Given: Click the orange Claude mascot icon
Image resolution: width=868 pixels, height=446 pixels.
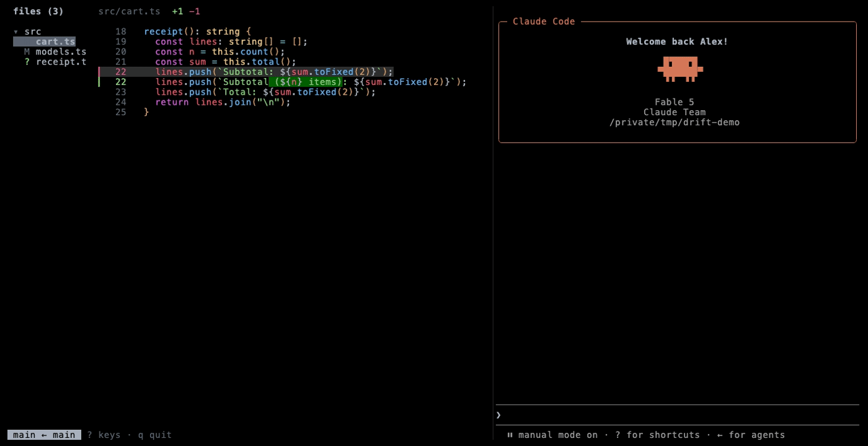Looking at the screenshot, I should point(680,69).
